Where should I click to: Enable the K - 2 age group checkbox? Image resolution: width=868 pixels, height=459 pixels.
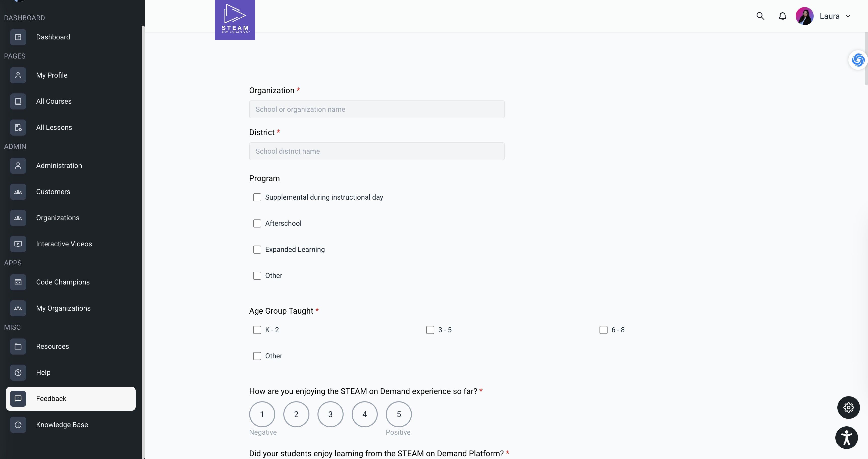(257, 330)
